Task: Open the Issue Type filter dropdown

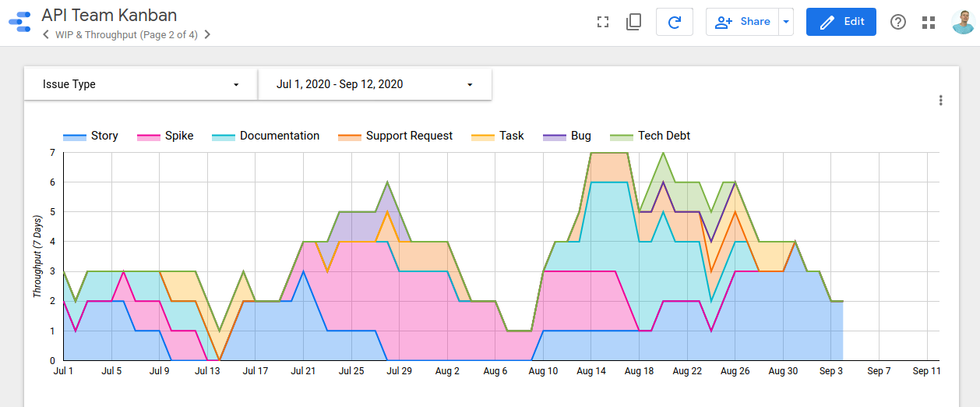Action: 141,84
